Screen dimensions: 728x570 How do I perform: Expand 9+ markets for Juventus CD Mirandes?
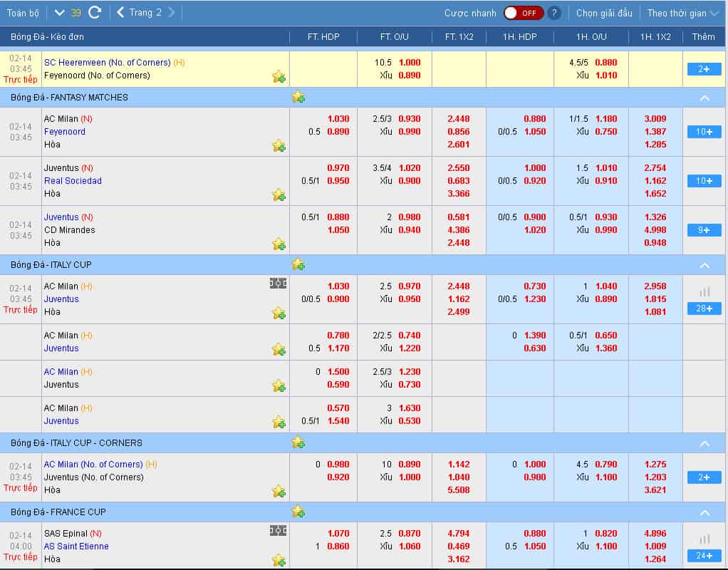coord(704,230)
